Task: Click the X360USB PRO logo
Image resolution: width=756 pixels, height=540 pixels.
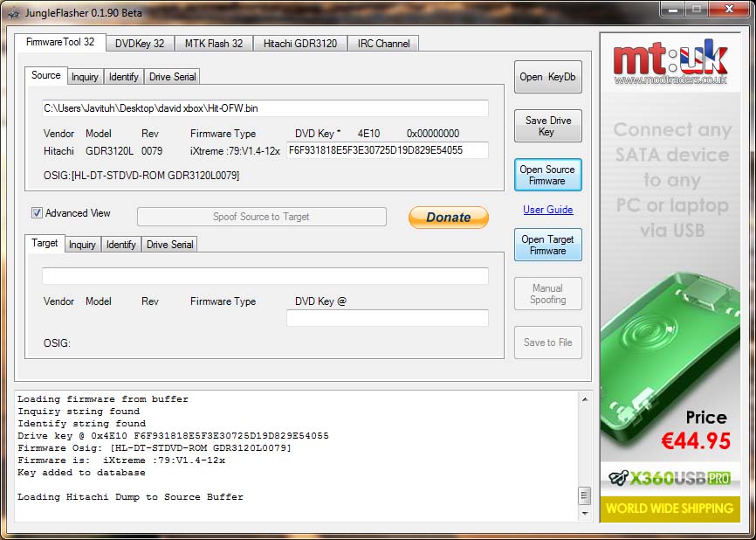Action: [670, 478]
